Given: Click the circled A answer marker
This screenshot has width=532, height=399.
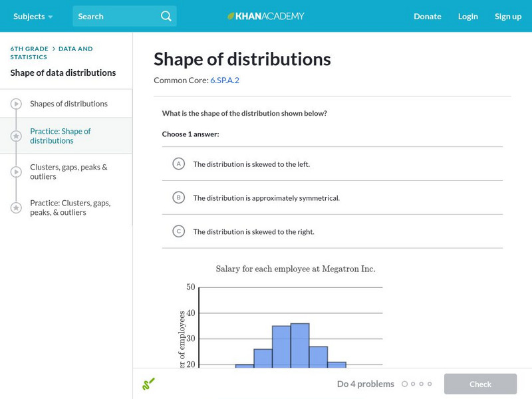Looking at the screenshot, I should 177,164.
